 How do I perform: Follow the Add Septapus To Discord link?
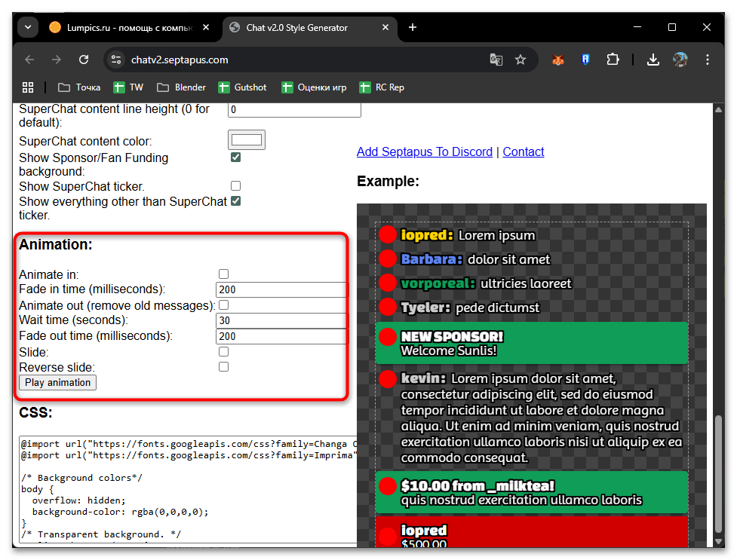coord(424,151)
